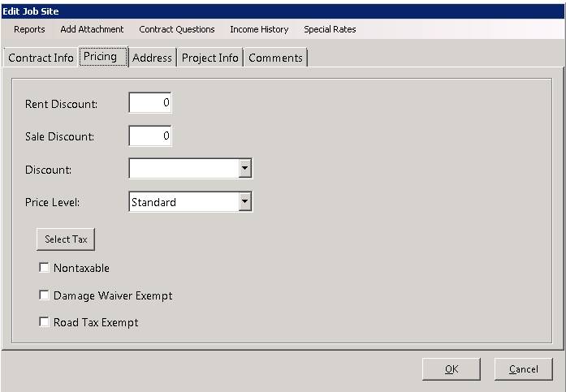The width and height of the screenshot is (566, 392).
Task: Open the Income History menu
Action: tap(259, 29)
